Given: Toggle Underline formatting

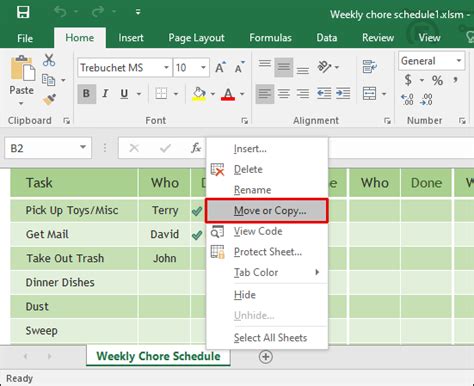Looking at the screenshot, I should 124,94.
